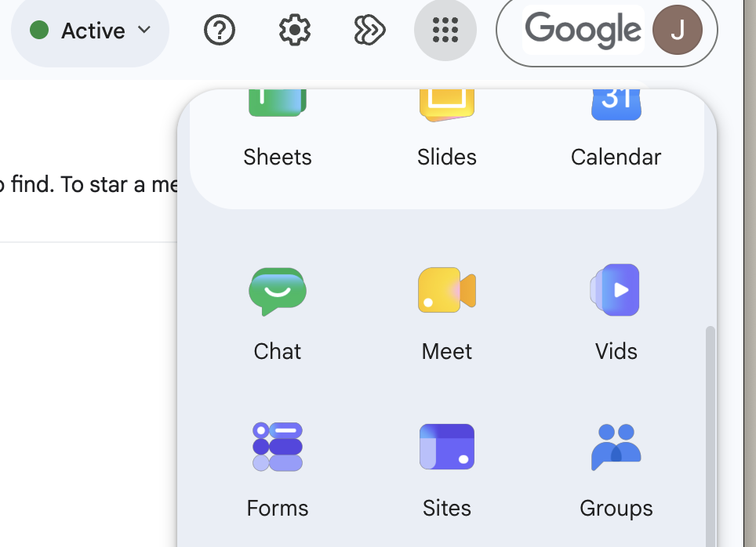Open the Settings gear icon
Screen dimensions: 756x547
coord(295,31)
